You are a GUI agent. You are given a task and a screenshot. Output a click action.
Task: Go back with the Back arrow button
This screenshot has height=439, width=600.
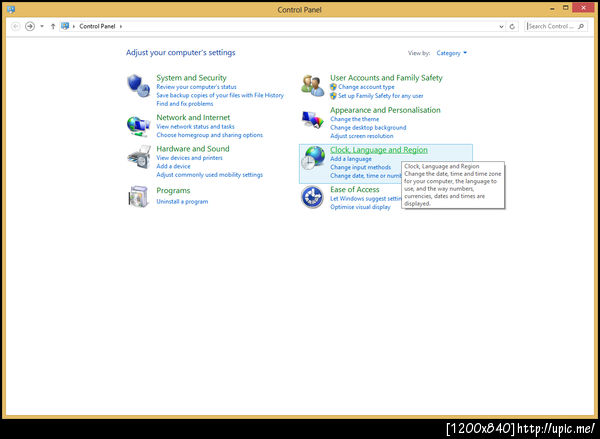[16, 26]
